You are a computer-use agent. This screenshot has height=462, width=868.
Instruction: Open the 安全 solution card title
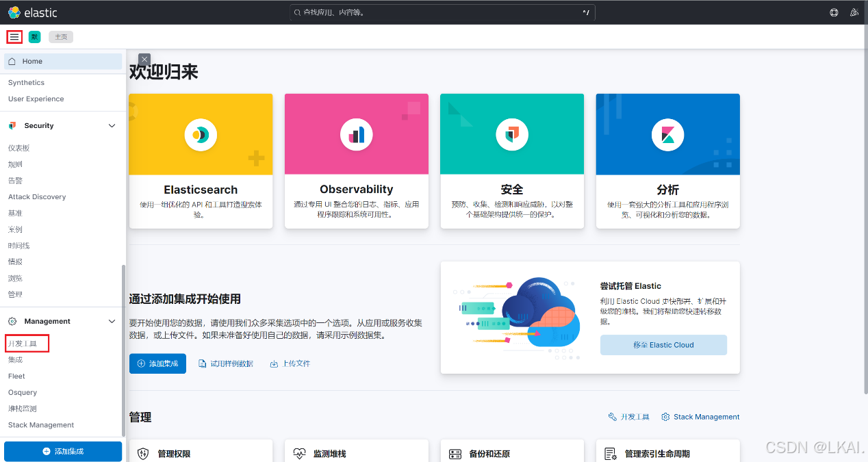point(512,190)
